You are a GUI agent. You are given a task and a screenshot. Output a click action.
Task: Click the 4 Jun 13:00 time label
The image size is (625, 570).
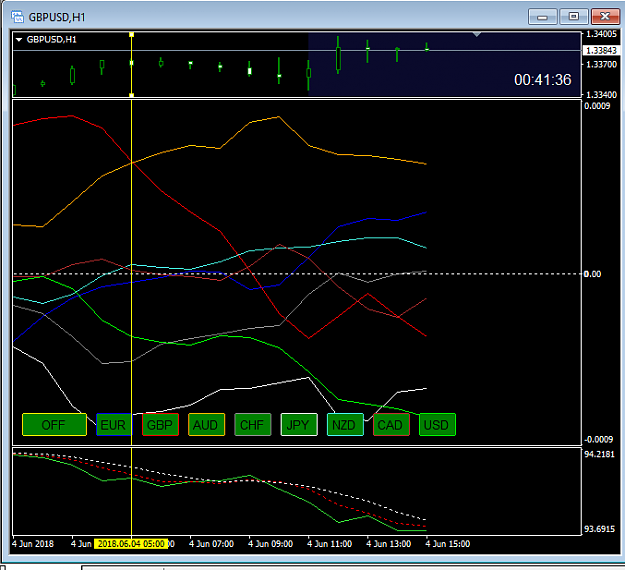(x=388, y=544)
